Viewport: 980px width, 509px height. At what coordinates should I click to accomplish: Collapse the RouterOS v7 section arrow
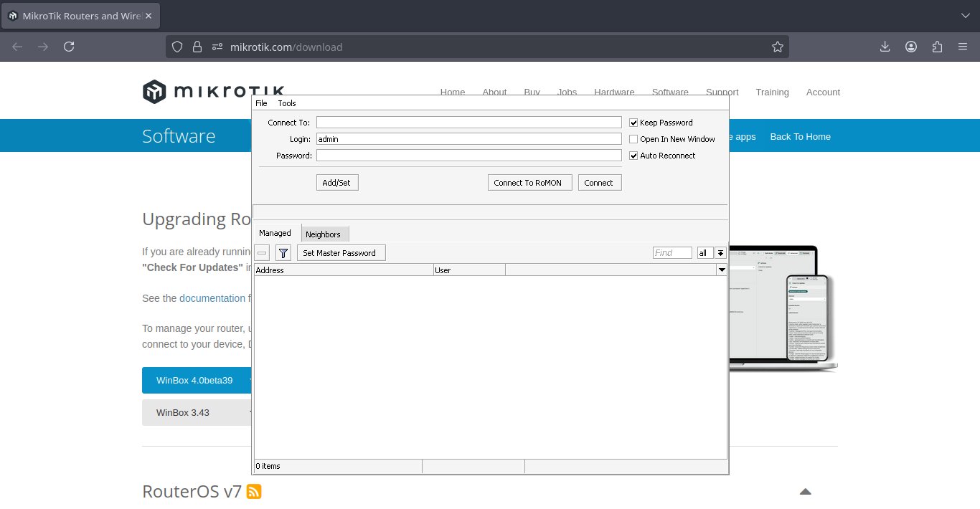(805, 492)
